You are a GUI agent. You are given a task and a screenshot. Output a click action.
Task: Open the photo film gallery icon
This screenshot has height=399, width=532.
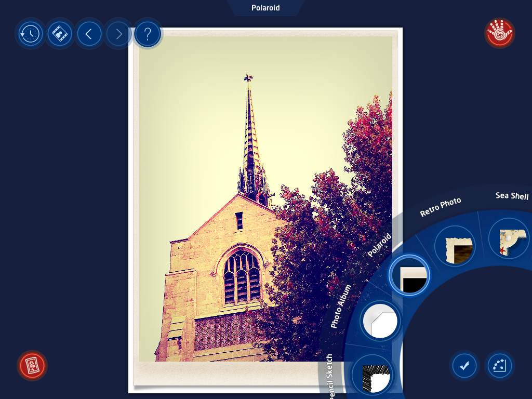tap(60, 34)
